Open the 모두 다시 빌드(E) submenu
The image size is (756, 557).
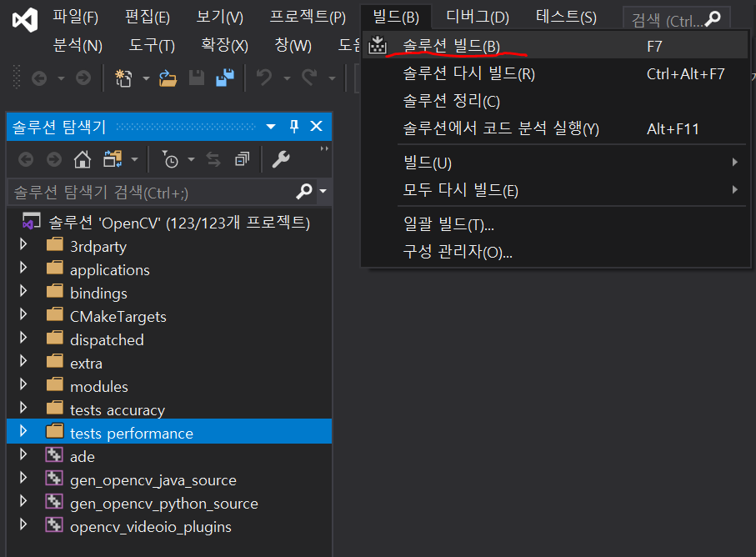[x=555, y=190]
